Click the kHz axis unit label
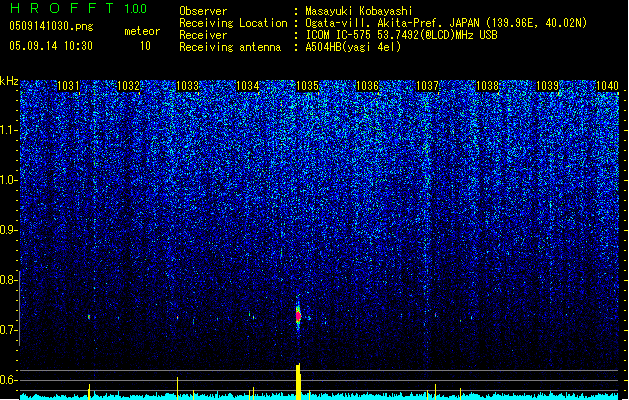 pyautogui.click(x=9, y=81)
